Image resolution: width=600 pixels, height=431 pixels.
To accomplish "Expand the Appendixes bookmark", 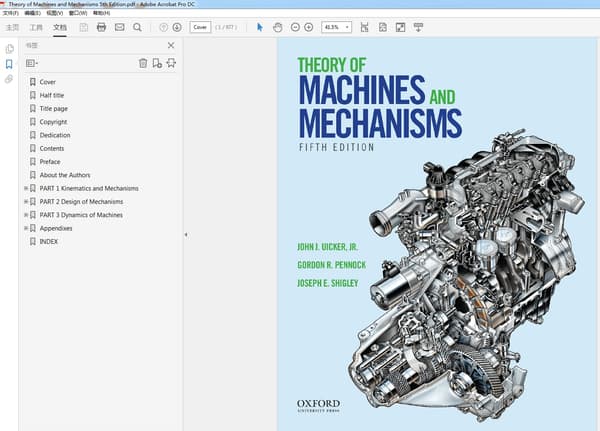I will pos(26,228).
